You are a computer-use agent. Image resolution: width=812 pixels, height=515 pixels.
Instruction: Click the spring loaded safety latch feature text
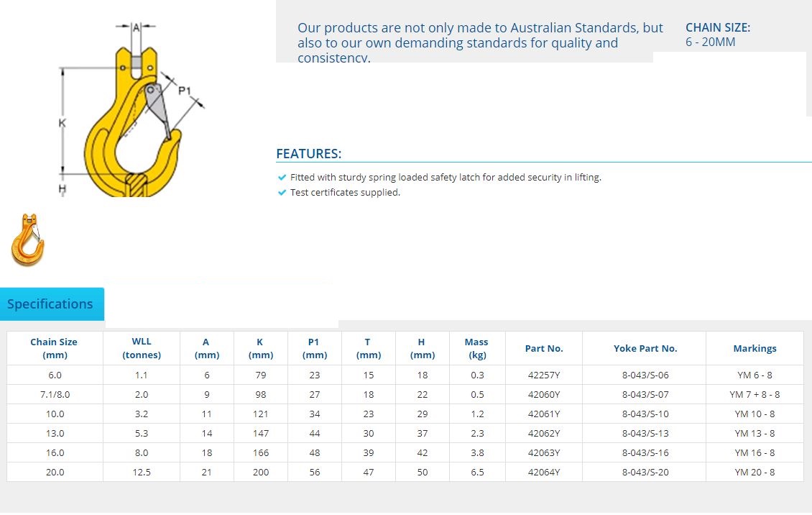446,177
